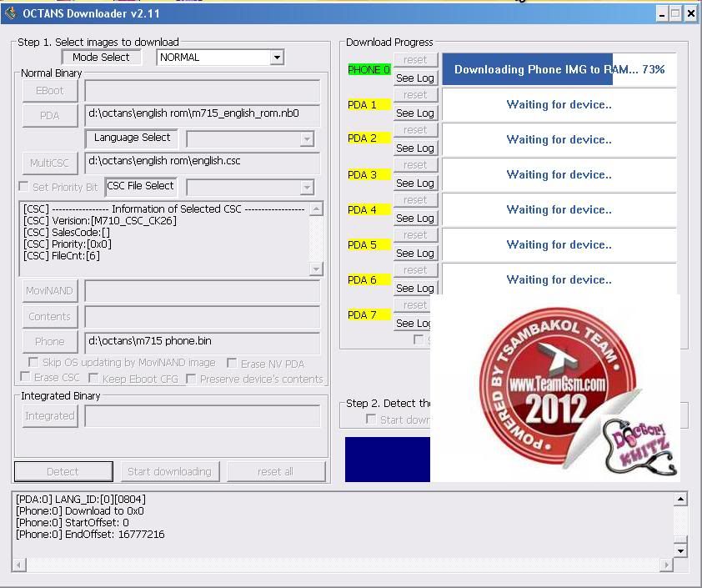The height and width of the screenshot is (588, 702).
Task: Open See Log for PDA 5
Action: coord(415,253)
